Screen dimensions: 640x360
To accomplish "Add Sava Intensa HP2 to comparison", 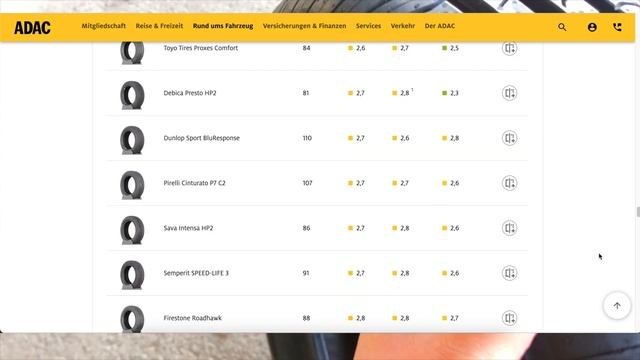I will point(509,228).
